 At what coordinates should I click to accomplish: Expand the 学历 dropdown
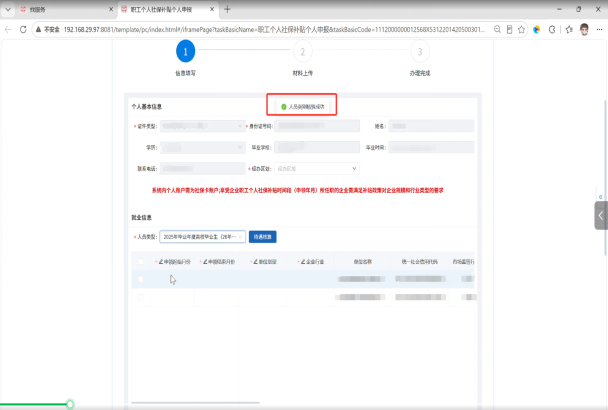(202, 147)
